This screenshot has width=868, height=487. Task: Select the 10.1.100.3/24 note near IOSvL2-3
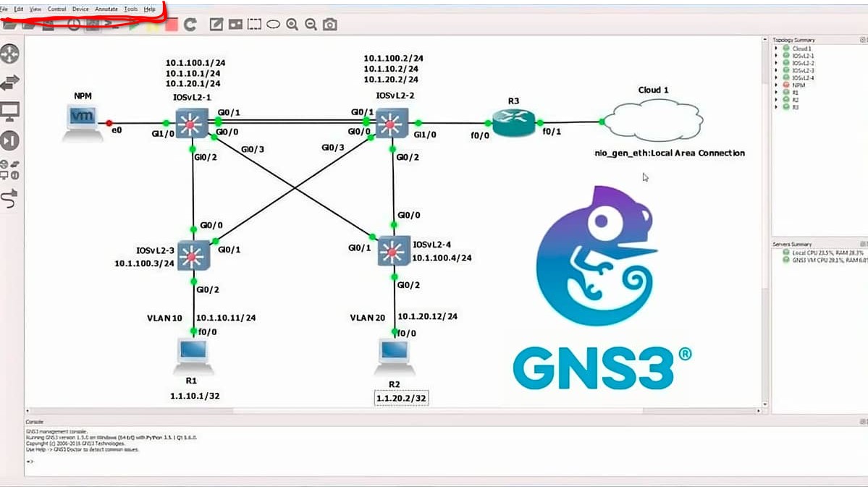(x=144, y=263)
